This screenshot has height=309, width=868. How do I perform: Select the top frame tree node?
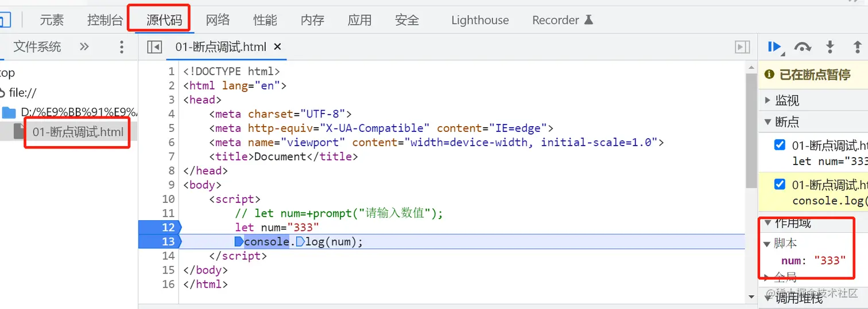click(7, 73)
